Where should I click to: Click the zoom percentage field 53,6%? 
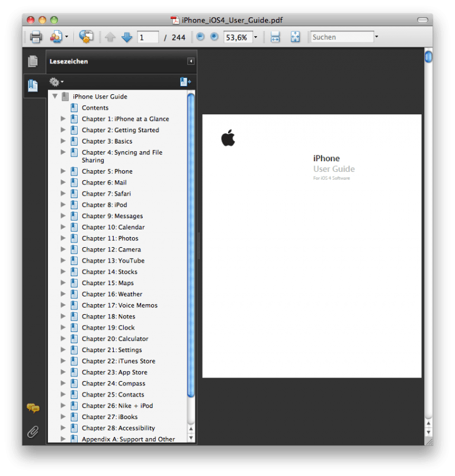pyautogui.click(x=238, y=37)
